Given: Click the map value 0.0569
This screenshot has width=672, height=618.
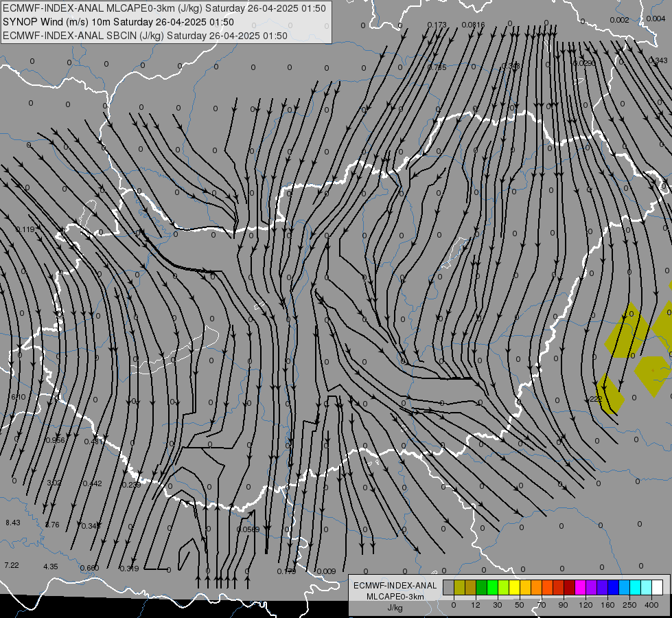Looking at the screenshot, I should coord(248,529).
